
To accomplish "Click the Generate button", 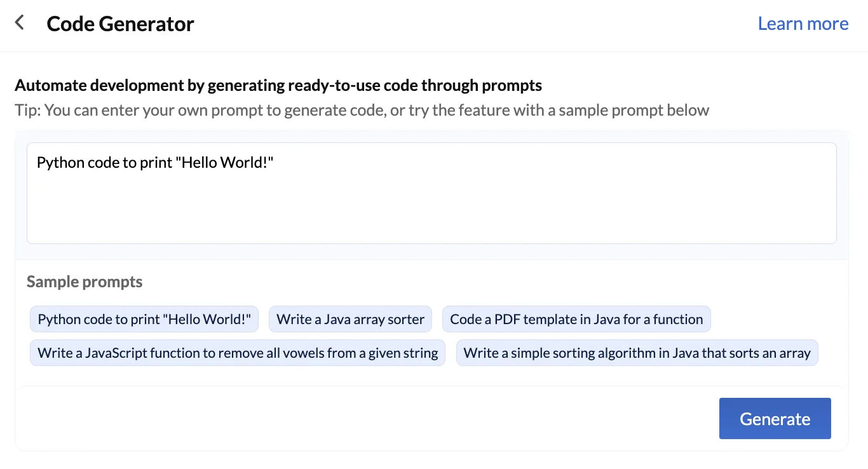I will [x=775, y=418].
